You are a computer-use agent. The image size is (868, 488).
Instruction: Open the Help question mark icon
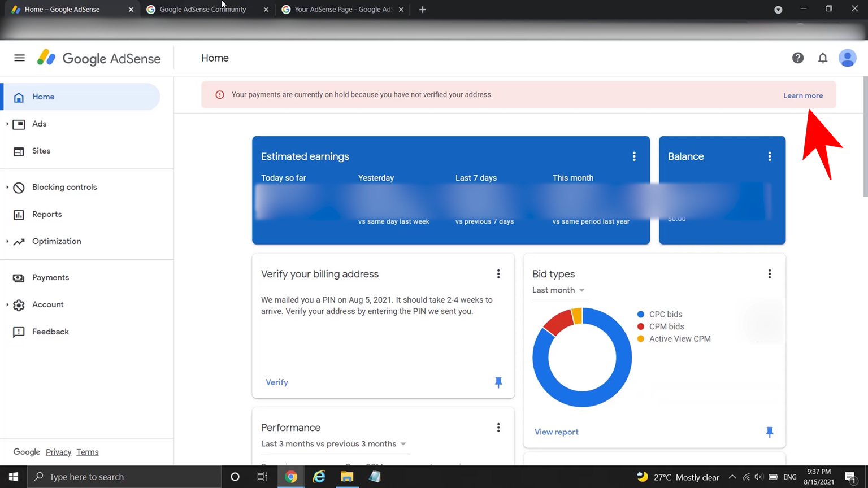798,58
